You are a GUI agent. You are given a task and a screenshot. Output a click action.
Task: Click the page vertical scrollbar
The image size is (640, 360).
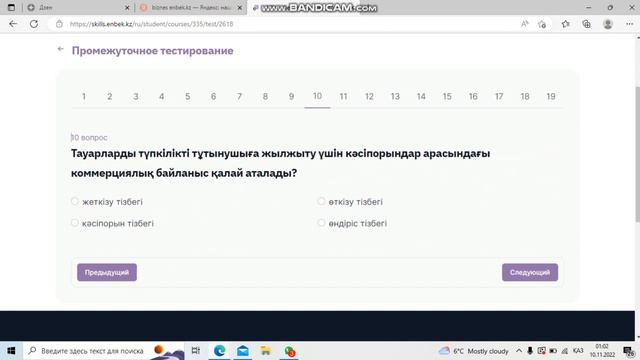(x=637, y=154)
